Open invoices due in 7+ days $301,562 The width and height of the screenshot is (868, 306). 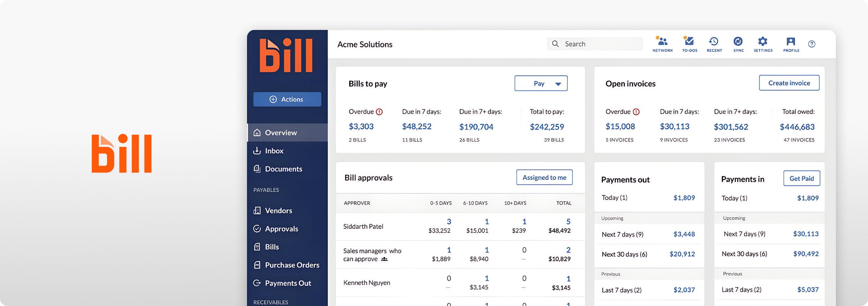(731, 127)
